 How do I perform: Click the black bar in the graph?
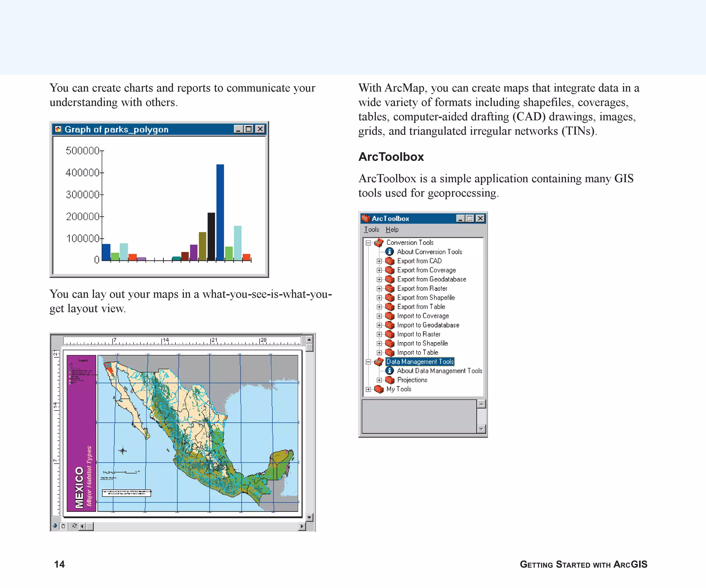[211, 236]
